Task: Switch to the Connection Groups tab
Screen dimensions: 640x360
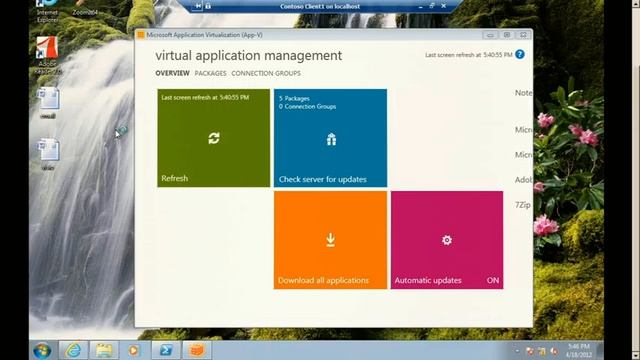Action: [266, 73]
